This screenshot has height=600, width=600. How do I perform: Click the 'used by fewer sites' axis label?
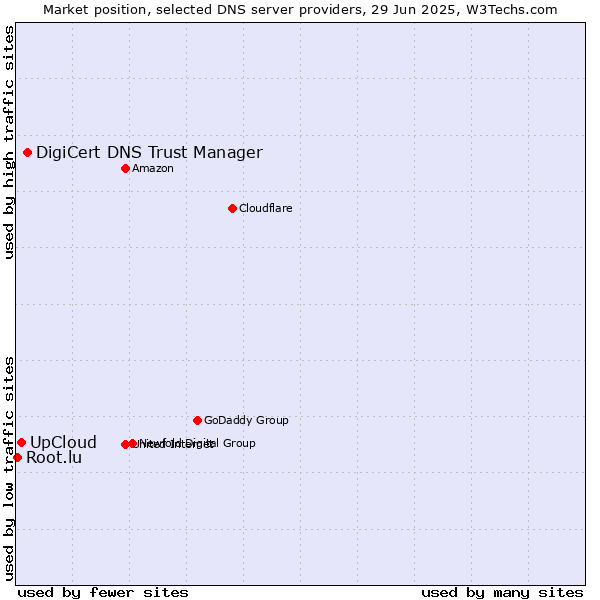pos(103,593)
